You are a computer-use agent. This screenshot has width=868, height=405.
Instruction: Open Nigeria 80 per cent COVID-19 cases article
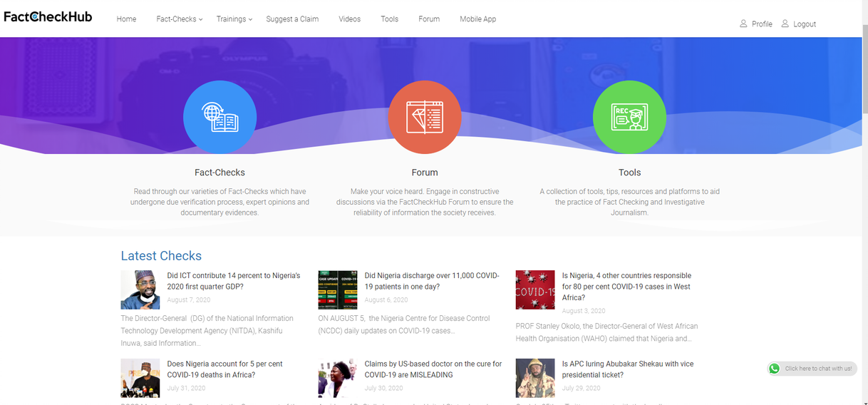626,287
